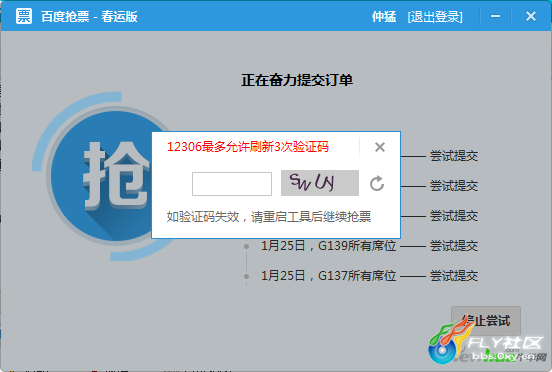The image size is (552, 372).
Task: Select the 1月25日 G137所有席位 entry
Action: [328, 276]
